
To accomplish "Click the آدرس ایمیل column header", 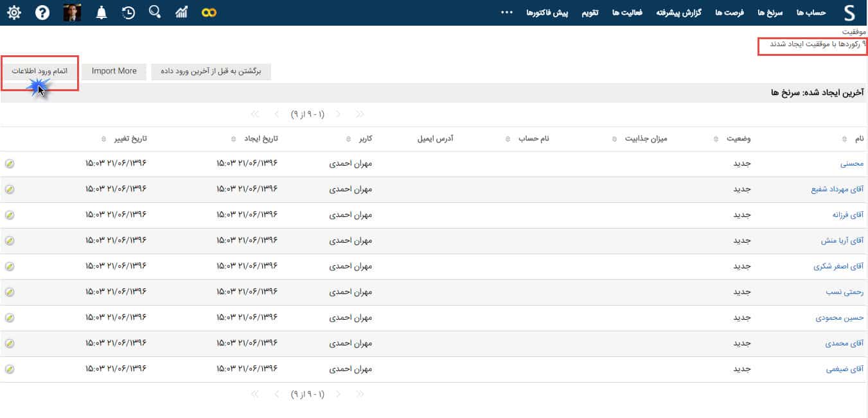I will tap(436, 139).
